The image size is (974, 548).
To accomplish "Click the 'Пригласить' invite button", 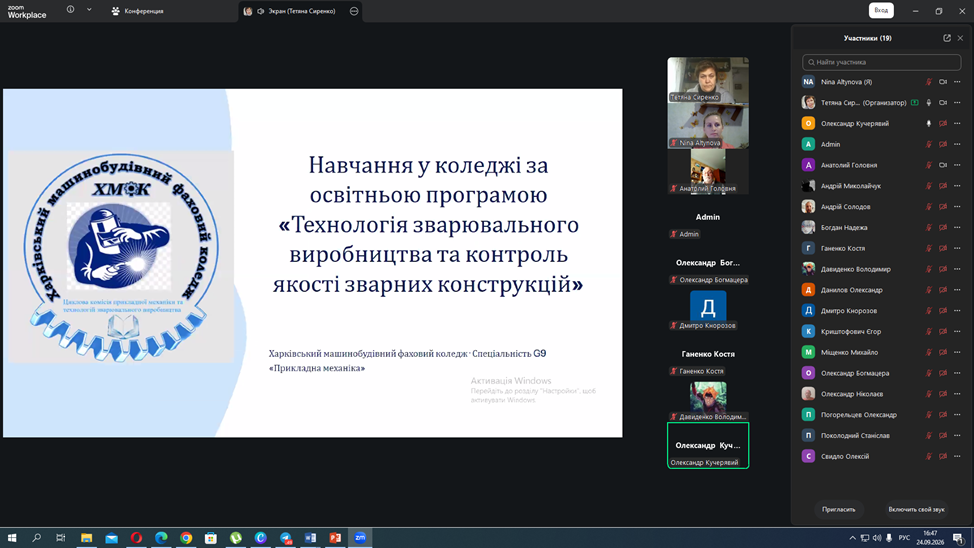I will point(839,509).
